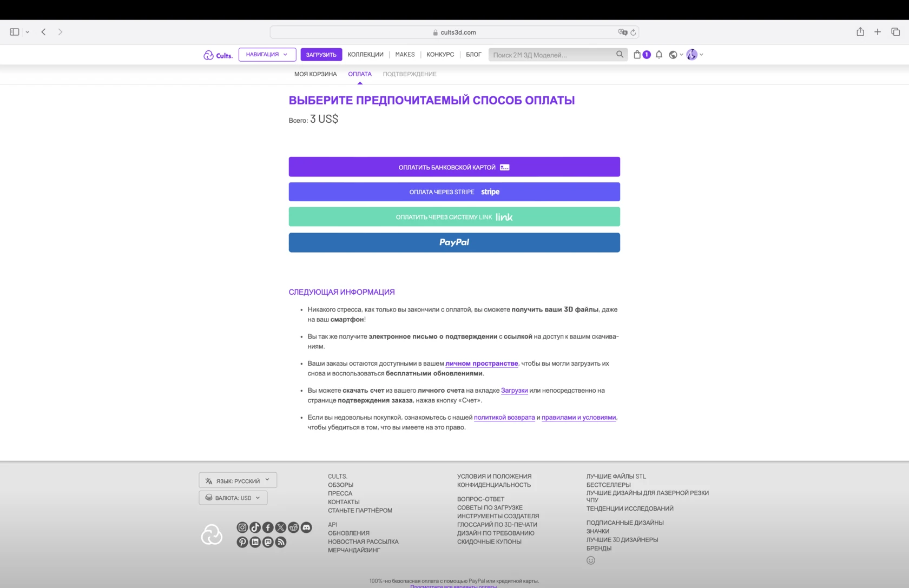Open the КОНФИДЕНЦИАЛЬНОСТЬ footer link
Screen dimensions: 909x588
point(494,485)
